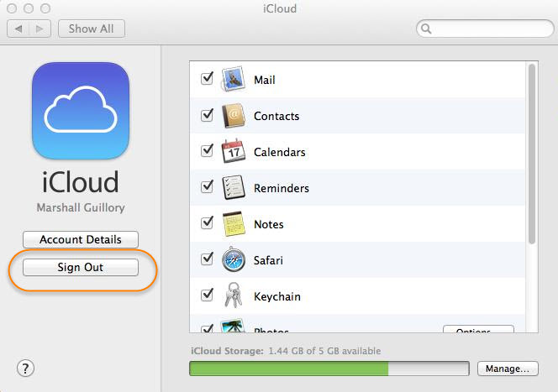
Task: Click the Marshall Guillory account name
Action: click(81, 207)
